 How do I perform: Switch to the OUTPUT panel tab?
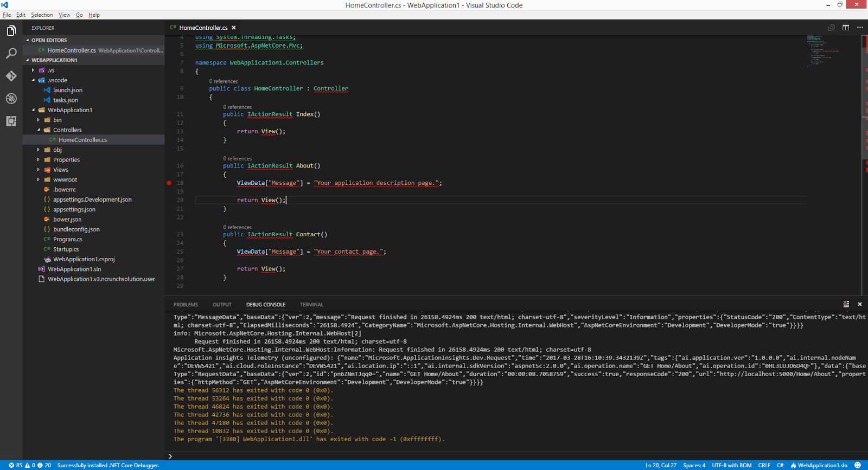click(222, 305)
